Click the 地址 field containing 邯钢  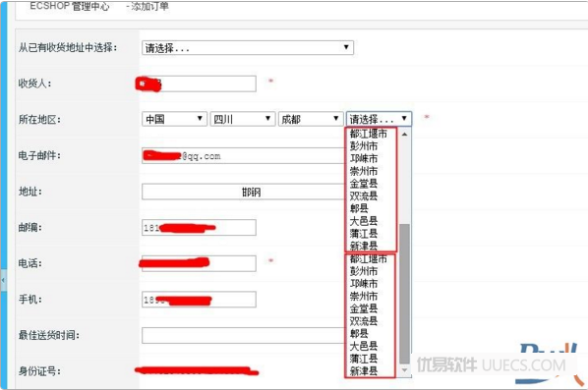pos(244,192)
